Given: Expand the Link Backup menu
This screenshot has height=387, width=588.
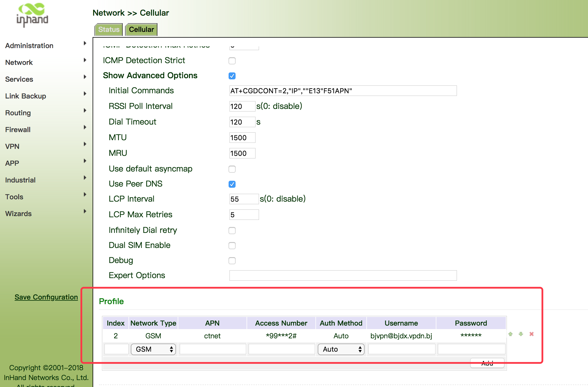Looking at the screenshot, I should tap(25, 96).
